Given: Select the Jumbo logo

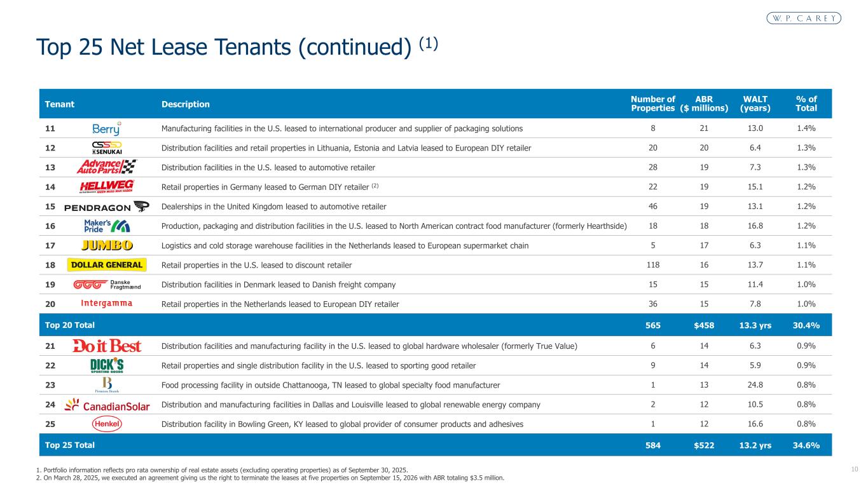Looking at the screenshot, I should (x=106, y=245).
